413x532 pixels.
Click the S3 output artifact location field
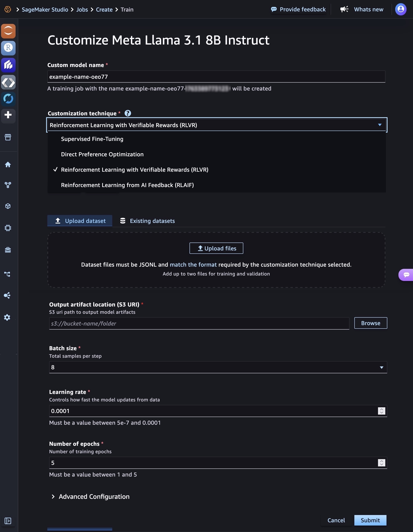tap(199, 323)
